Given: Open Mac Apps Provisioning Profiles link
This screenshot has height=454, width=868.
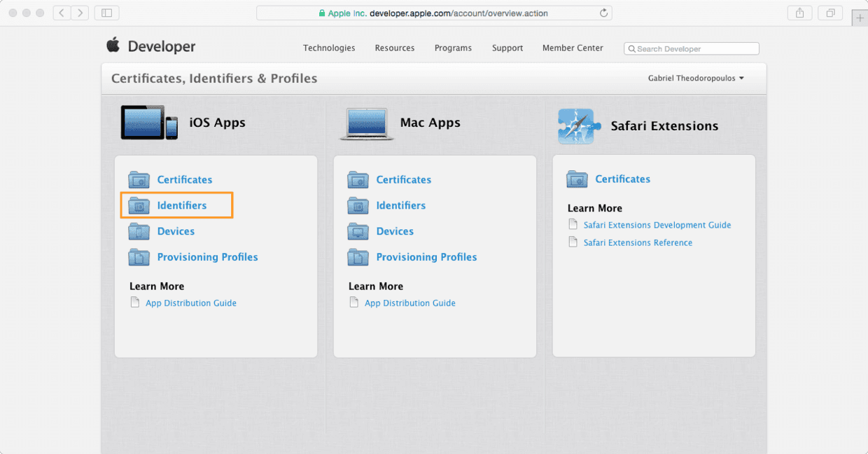Looking at the screenshot, I should [426, 257].
